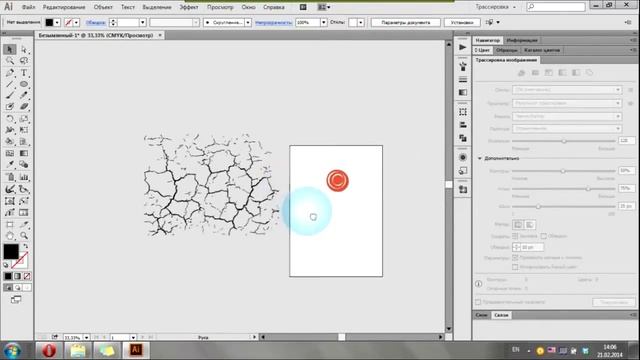Screen dimensions: 640x360
Task: Select the Scale tool
Action: (24, 119)
